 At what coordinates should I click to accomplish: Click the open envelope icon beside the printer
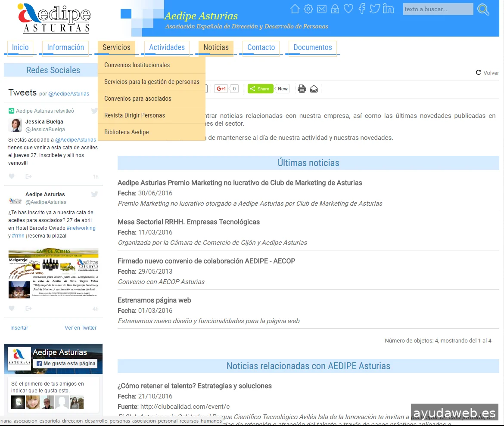314,89
